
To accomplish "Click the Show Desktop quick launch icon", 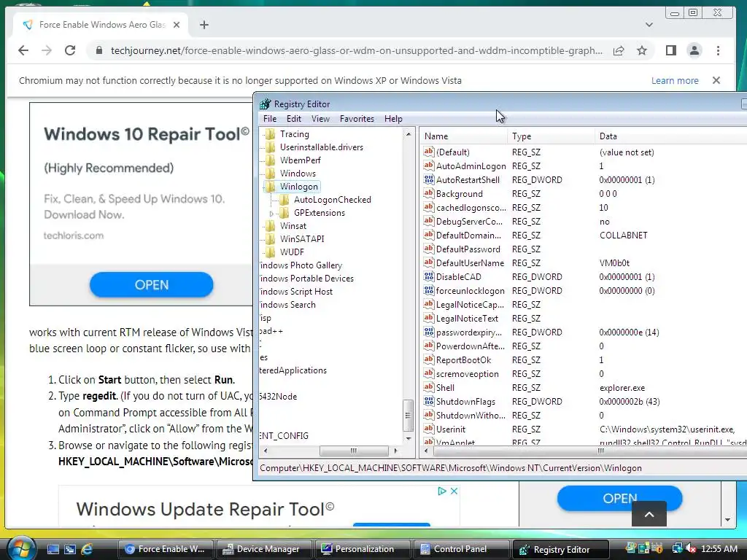I will tap(53, 549).
